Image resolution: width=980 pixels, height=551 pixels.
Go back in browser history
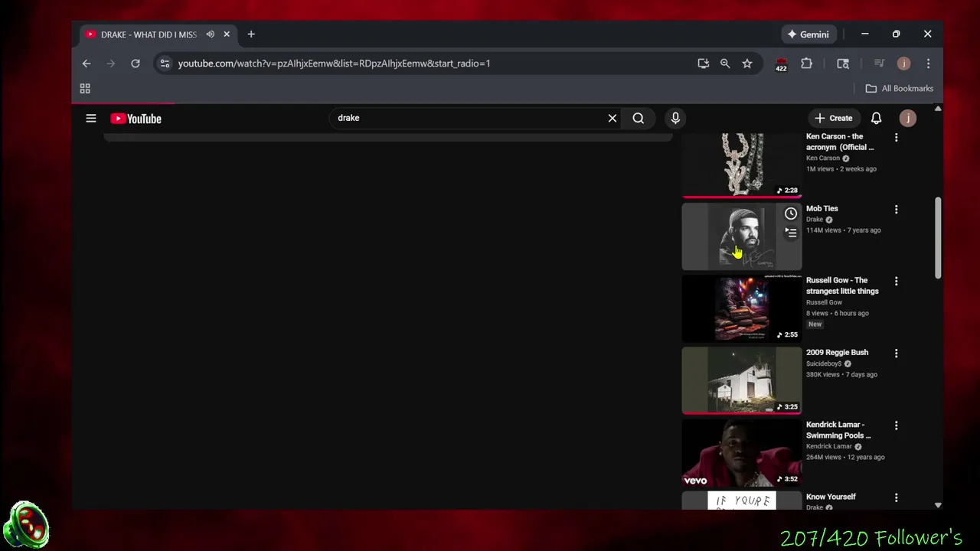click(x=87, y=64)
